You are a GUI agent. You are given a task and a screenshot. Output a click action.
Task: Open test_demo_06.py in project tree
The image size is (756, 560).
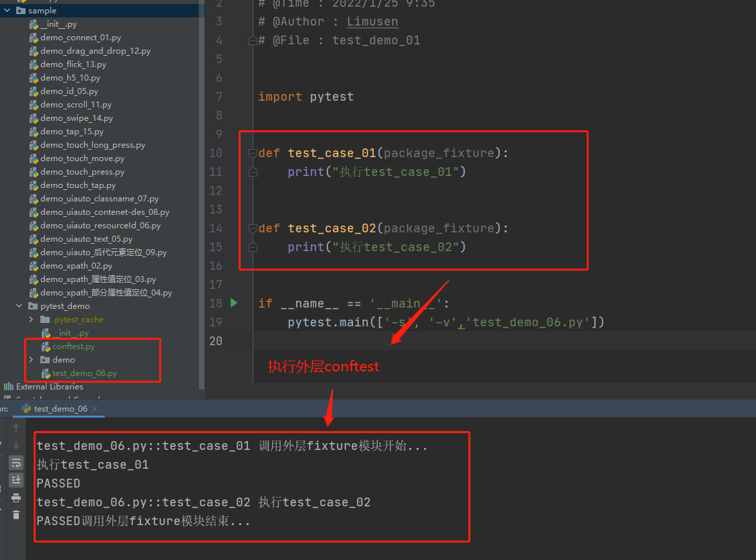click(x=85, y=373)
